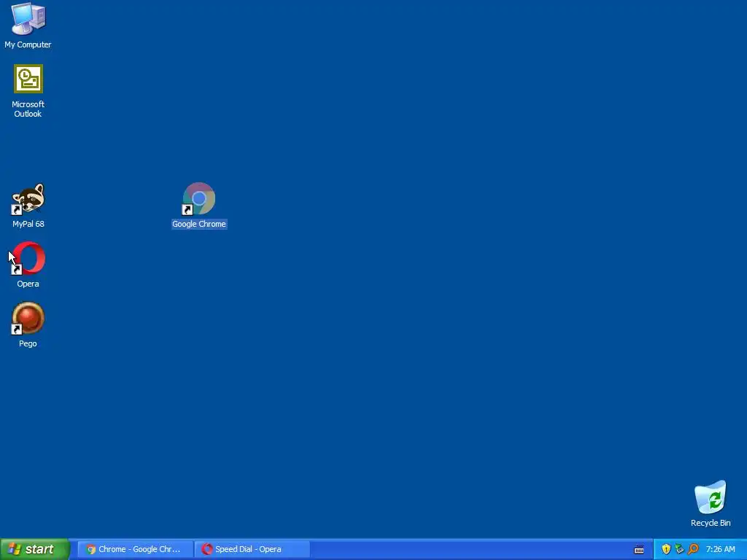
Task: Switch to Speed Dial - Opera taskbar window
Action: (252, 549)
